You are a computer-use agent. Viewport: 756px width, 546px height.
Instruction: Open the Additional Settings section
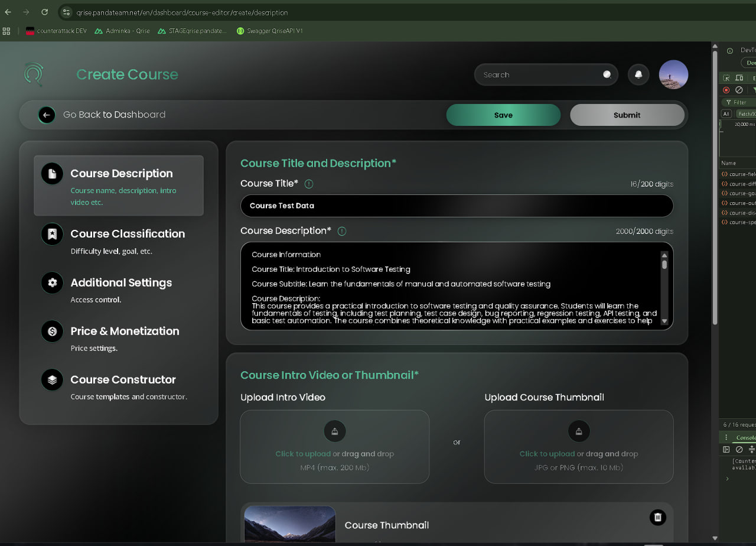(119, 290)
